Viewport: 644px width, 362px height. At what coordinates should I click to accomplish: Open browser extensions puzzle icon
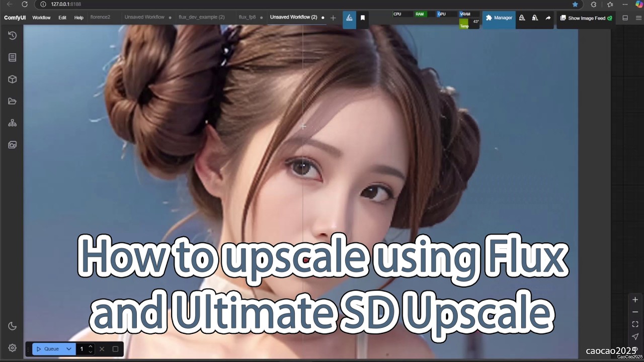tap(594, 4)
